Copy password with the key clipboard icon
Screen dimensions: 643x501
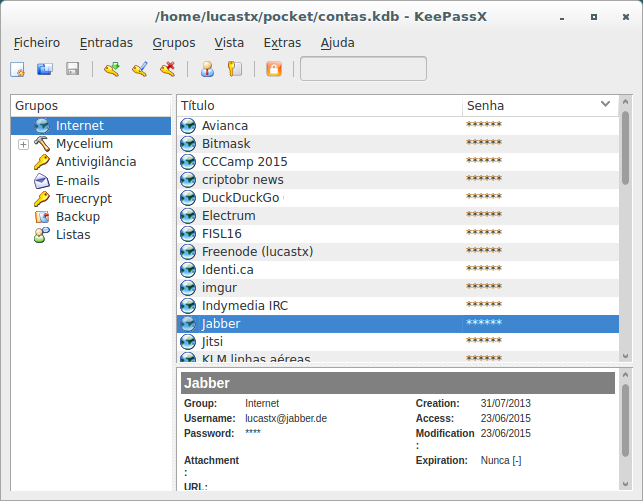[235, 69]
